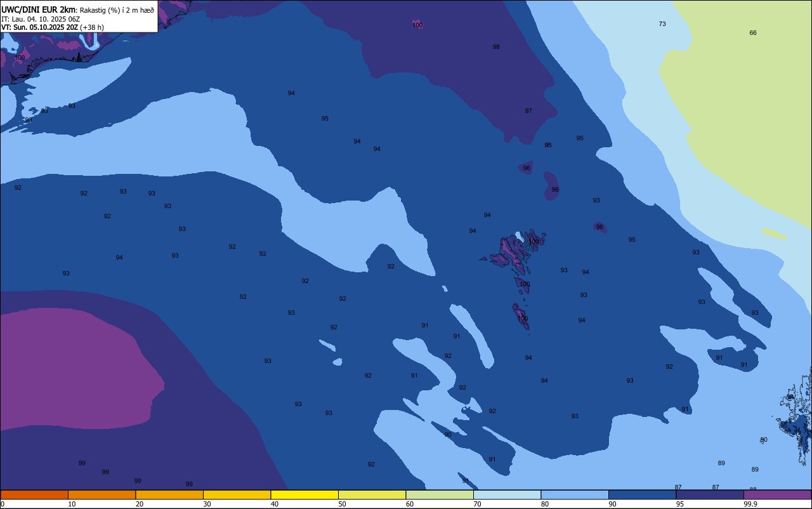Click the "97" humidity value

pos(528,111)
